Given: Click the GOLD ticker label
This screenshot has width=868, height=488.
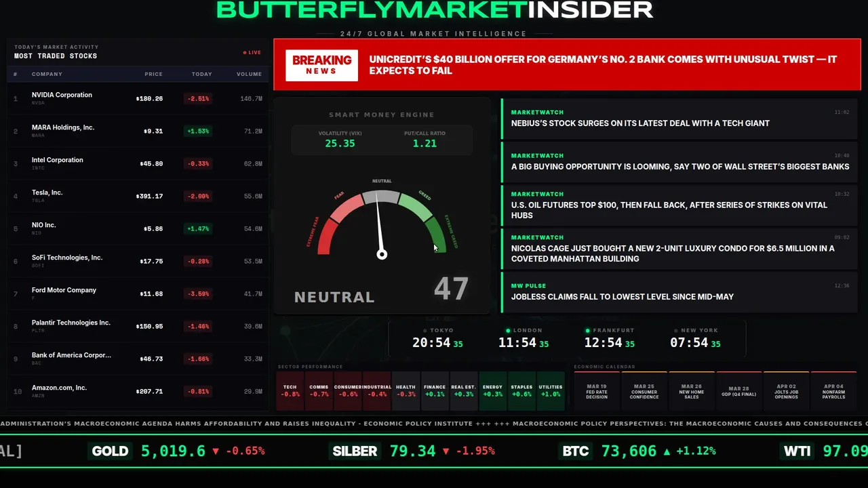Looking at the screenshot, I should coord(110,451).
